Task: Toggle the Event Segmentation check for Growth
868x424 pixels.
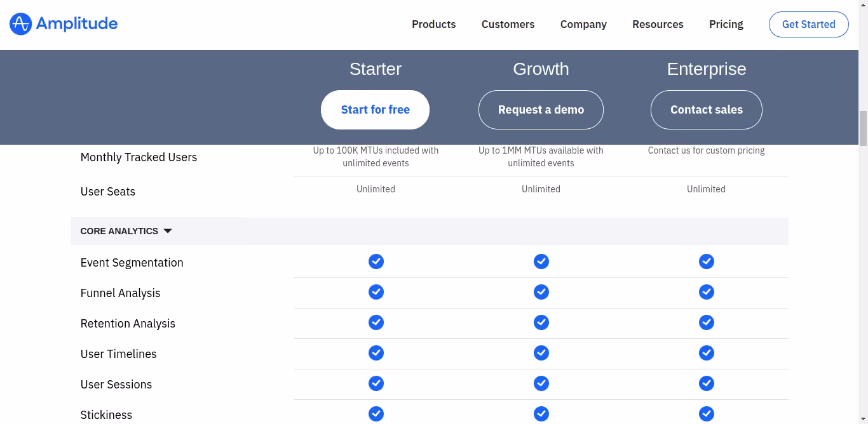Action: (541, 261)
